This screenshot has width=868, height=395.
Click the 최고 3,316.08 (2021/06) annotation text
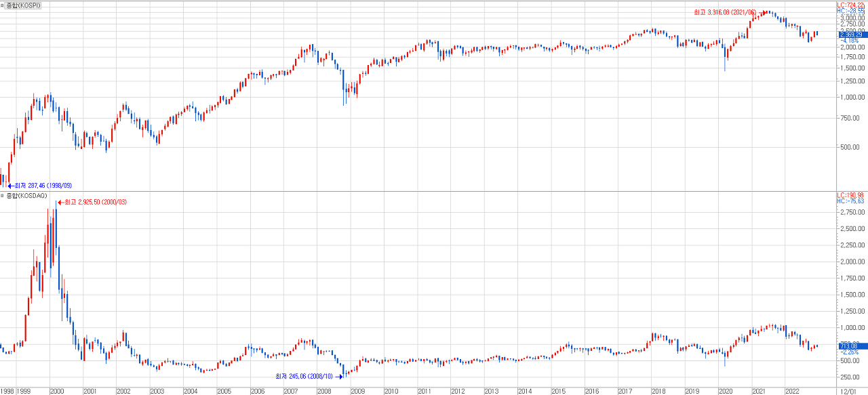pyautogui.click(x=724, y=12)
